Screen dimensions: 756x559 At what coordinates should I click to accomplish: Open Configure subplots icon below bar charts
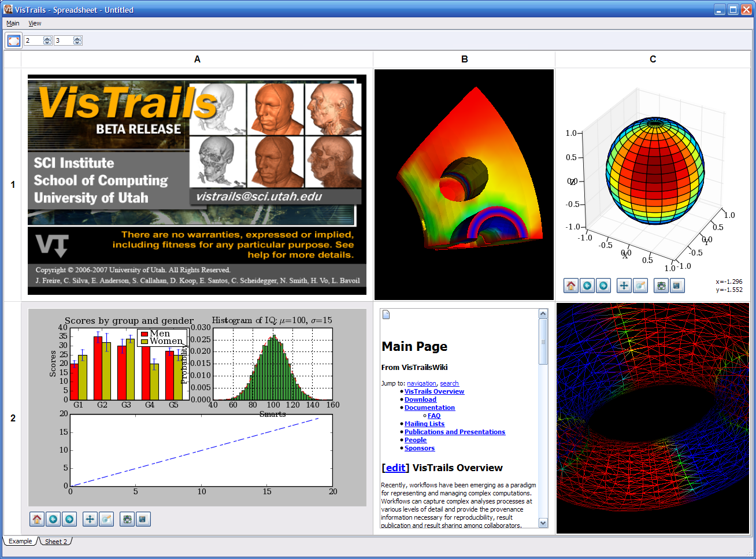[127, 519]
